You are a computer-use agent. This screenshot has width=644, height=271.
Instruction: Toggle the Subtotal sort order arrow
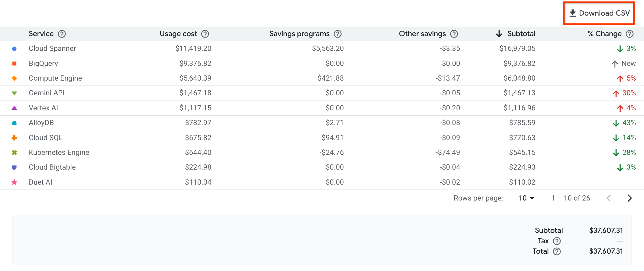tap(499, 34)
